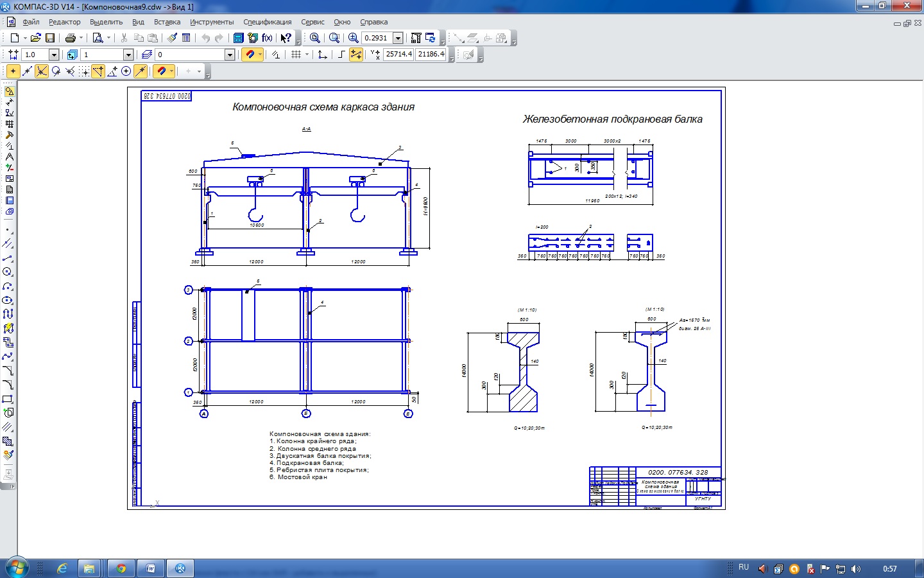
Task: Copy properties with the brush icon
Action: (x=173, y=38)
